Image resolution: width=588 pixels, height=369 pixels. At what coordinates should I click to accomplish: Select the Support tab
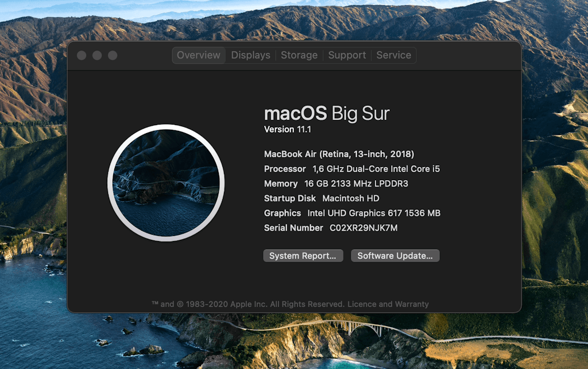[347, 55]
